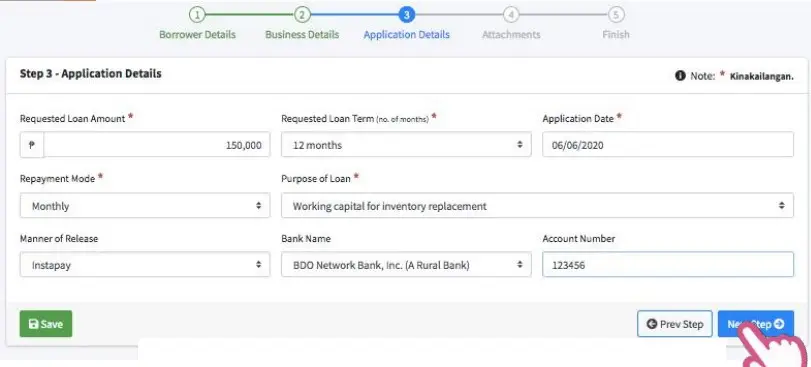
Task: Click the peso currency symbol box
Action: coord(32,145)
